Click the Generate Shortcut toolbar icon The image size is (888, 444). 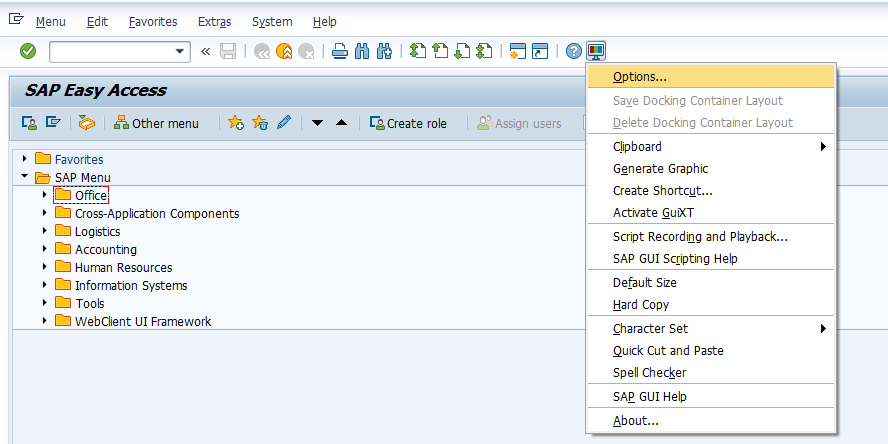click(x=540, y=52)
